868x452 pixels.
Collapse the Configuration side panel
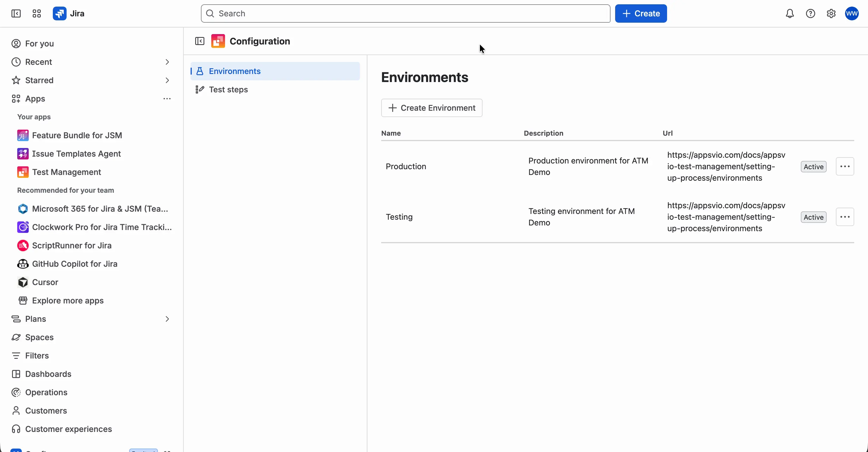pyautogui.click(x=200, y=41)
